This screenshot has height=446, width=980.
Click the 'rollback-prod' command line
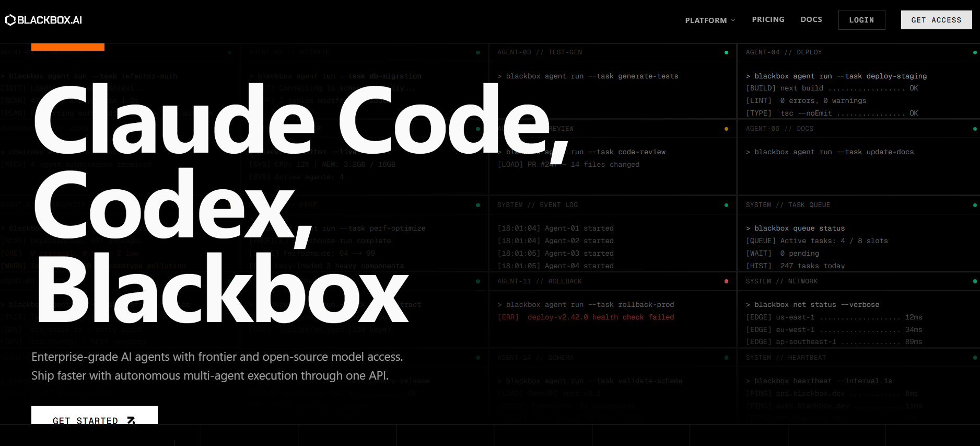point(586,305)
